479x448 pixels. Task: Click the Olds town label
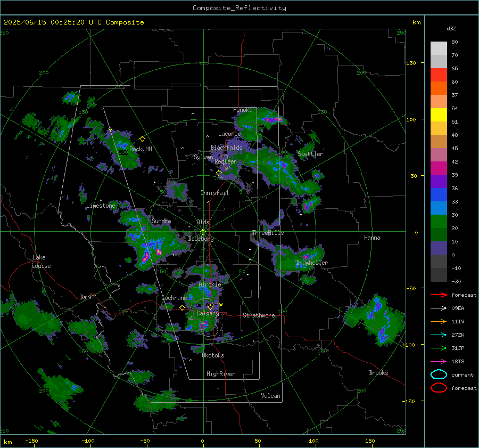coord(203,222)
